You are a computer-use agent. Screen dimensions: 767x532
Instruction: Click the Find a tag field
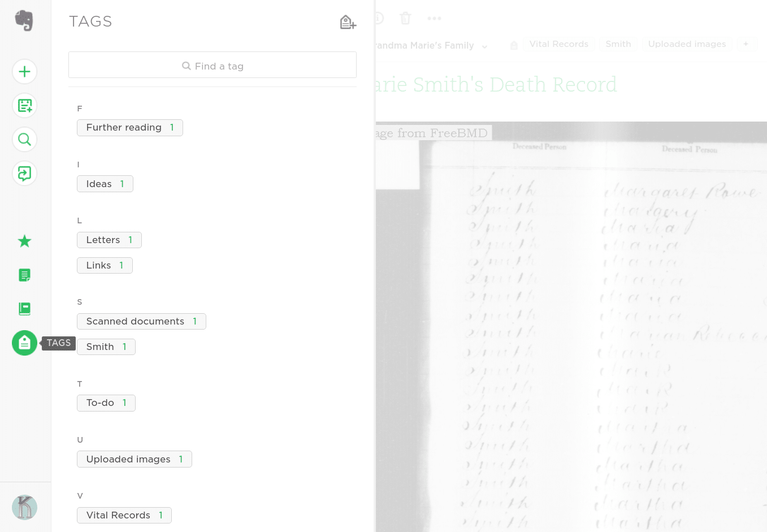pos(213,65)
